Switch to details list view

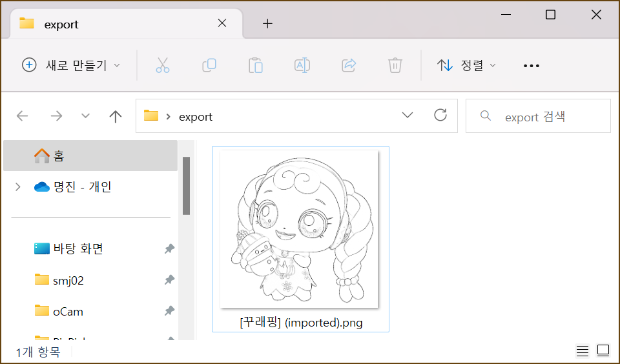(x=583, y=350)
